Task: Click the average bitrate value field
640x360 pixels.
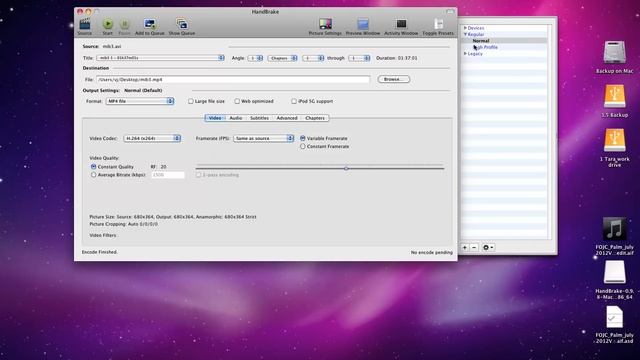Action: tap(168, 175)
